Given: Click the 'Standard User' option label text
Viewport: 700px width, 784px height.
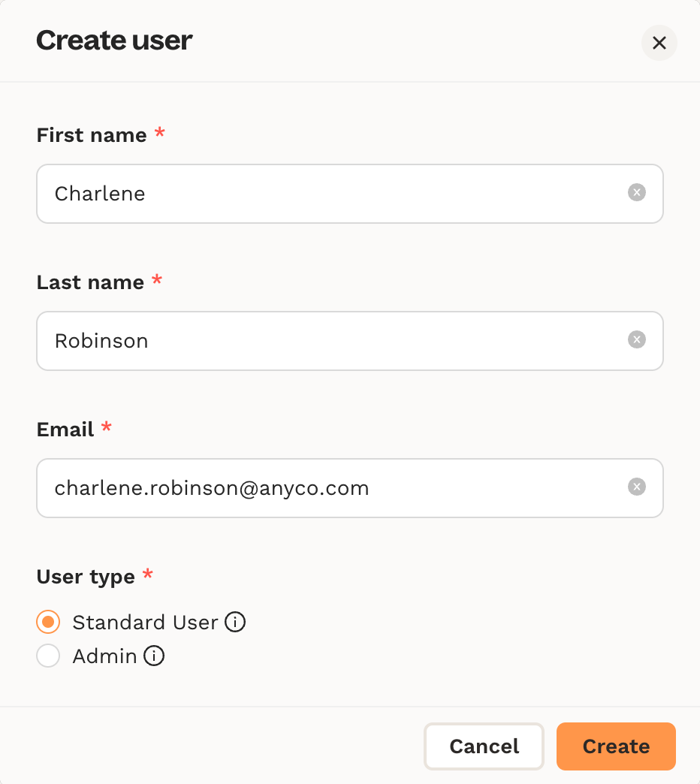Looking at the screenshot, I should [145, 623].
